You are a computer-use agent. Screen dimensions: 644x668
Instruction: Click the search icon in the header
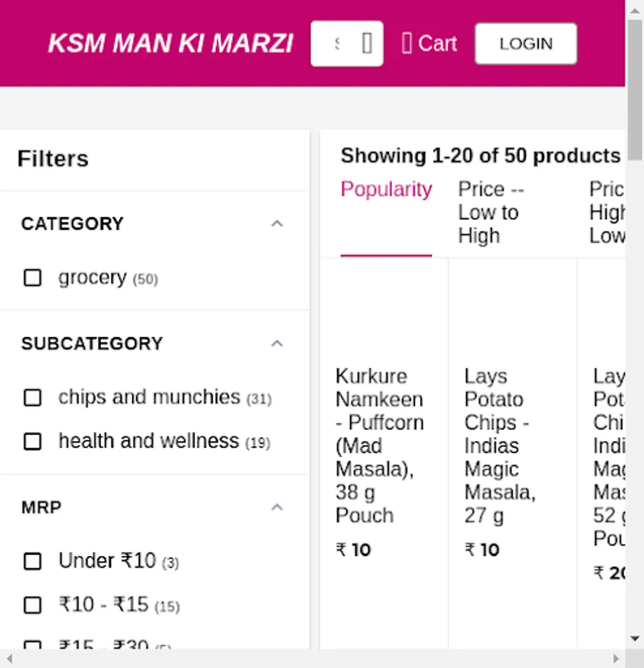pos(367,44)
